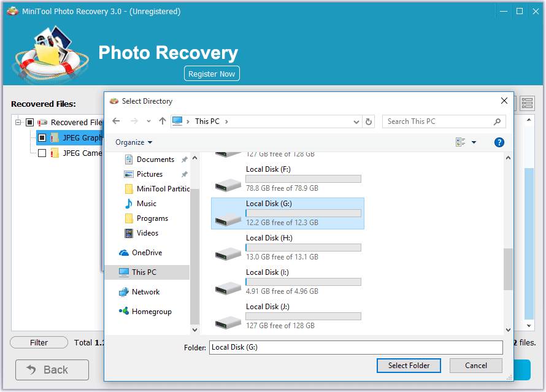Click the Search This PC box

[x=444, y=121]
